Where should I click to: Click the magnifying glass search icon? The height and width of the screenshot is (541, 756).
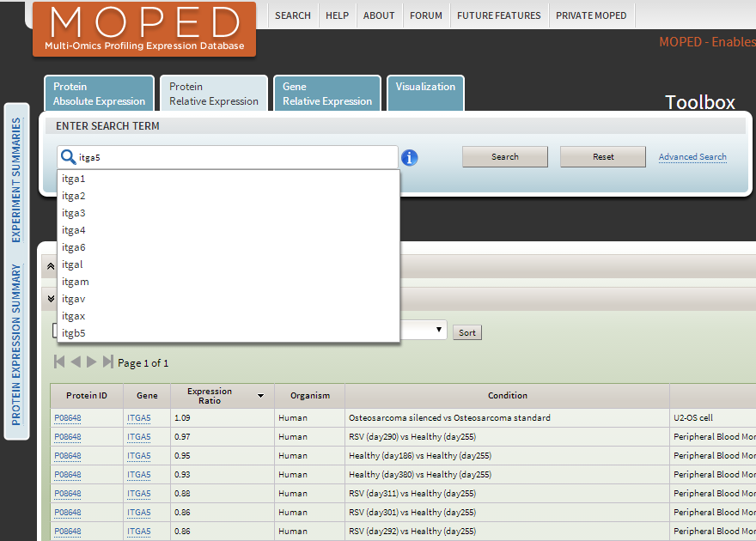67,158
